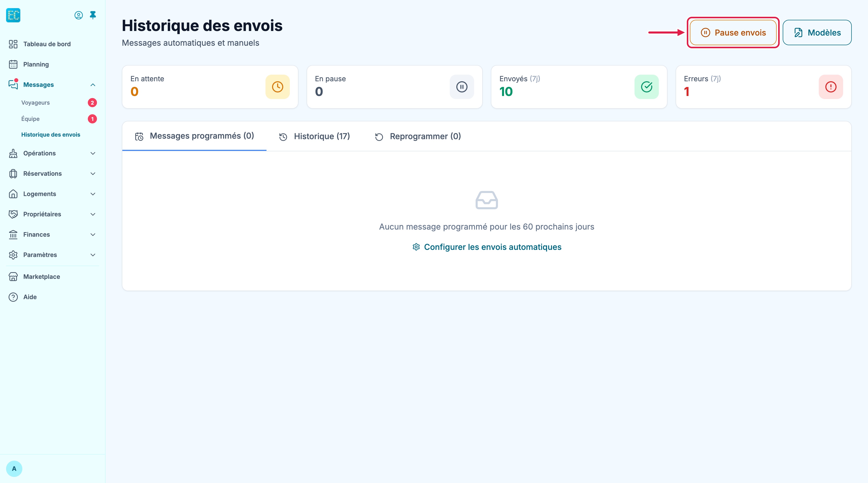Click the En pause pause icon
This screenshot has height=483, width=868.
[x=462, y=87]
